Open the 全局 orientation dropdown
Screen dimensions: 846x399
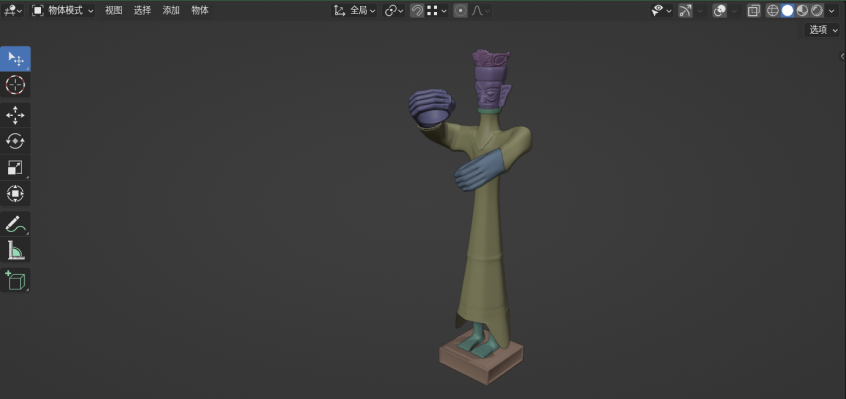354,10
